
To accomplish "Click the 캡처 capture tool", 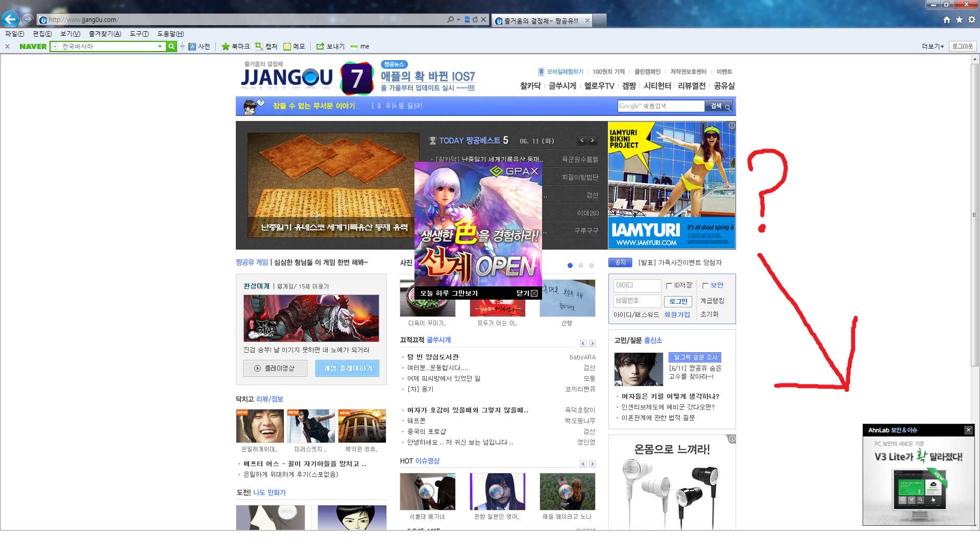I will pyautogui.click(x=266, y=46).
